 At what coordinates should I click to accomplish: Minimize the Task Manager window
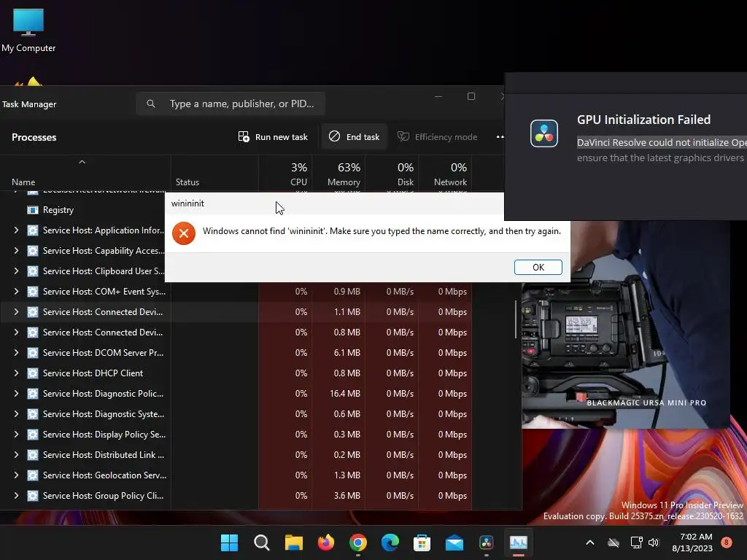(x=438, y=97)
